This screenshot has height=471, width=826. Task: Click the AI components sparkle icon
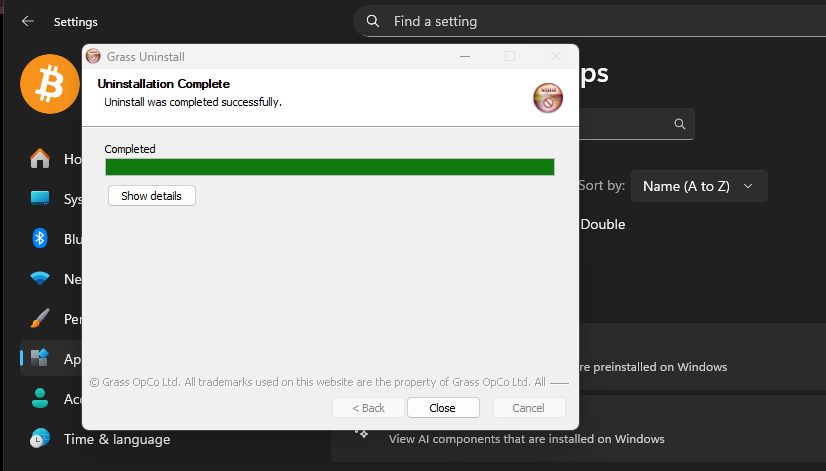[361, 433]
